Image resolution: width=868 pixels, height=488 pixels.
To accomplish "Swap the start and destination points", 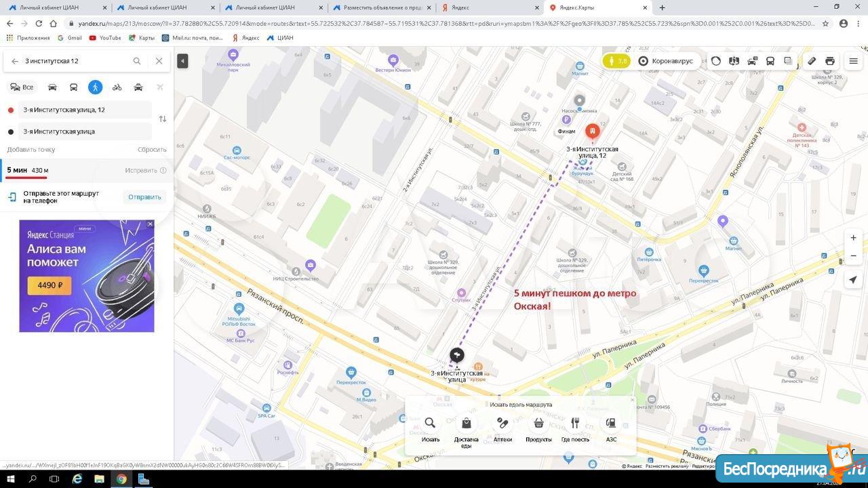I will tap(162, 119).
